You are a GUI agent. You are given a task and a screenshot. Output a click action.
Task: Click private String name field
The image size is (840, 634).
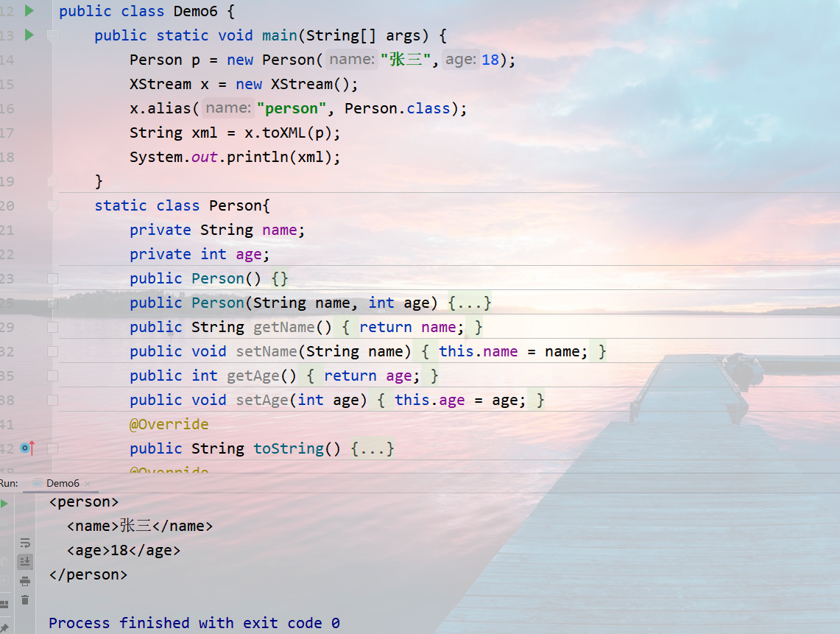(x=217, y=230)
